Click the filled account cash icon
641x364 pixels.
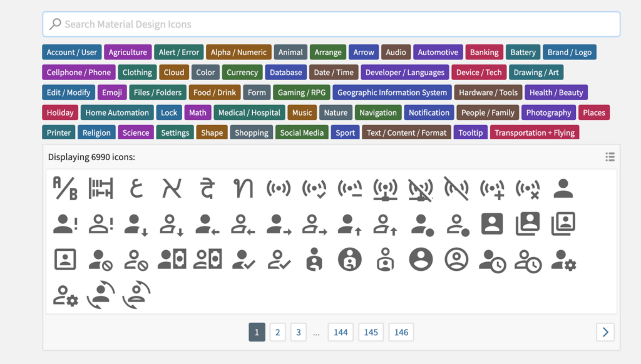[172, 259]
